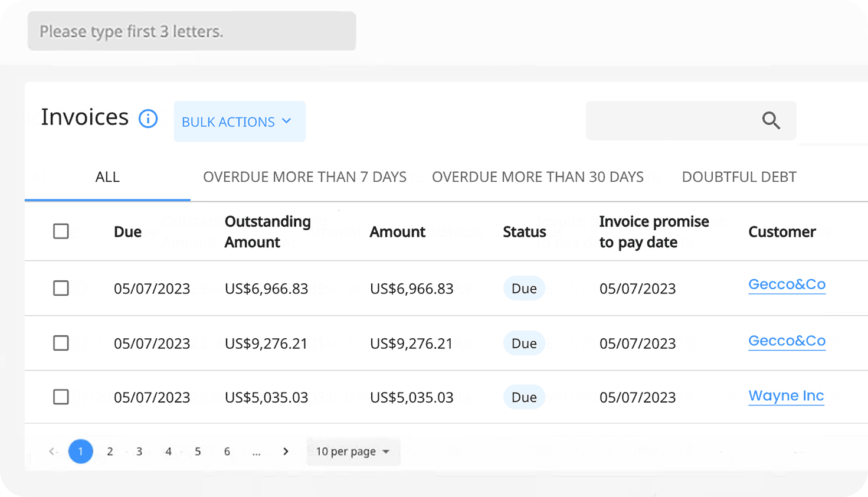Toggle the select-all checkbox in header
The height and width of the screenshot is (497, 868).
coord(61,231)
